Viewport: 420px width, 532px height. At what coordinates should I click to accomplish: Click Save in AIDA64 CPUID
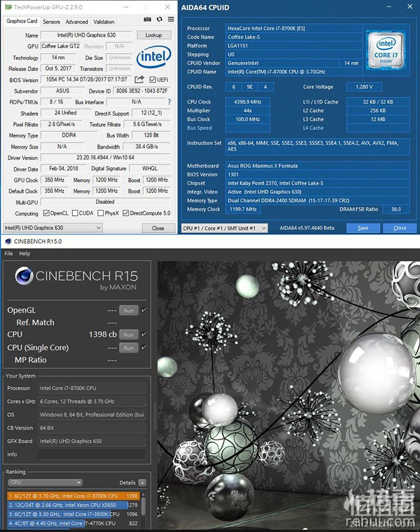point(363,228)
